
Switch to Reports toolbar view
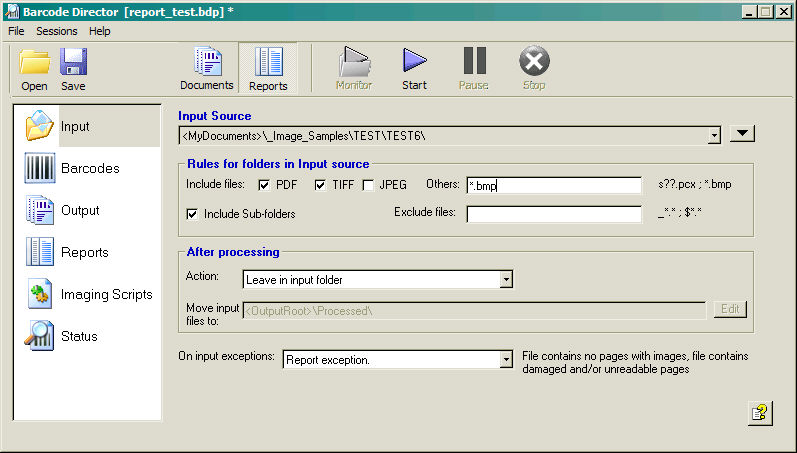268,68
